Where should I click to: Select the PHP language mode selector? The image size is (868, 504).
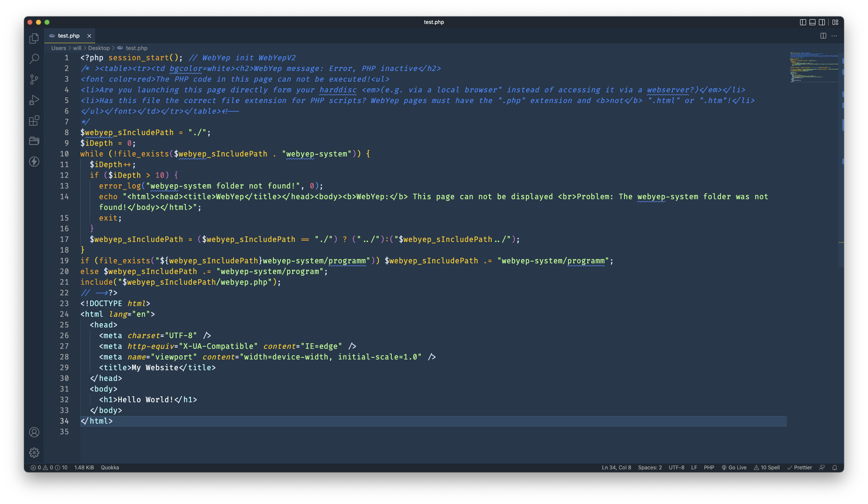coord(709,468)
